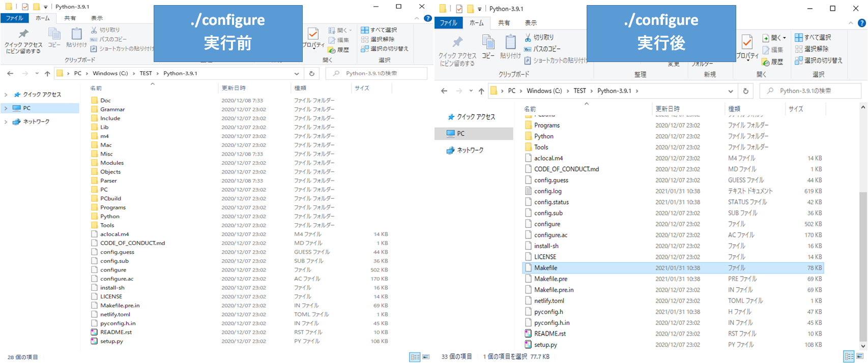Click TEST breadcrumb in left window address bar

tap(146, 73)
